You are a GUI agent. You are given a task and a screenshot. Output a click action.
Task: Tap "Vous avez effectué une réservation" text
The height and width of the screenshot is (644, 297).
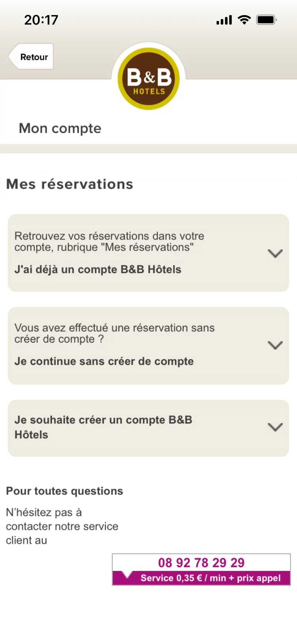[114, 333]
